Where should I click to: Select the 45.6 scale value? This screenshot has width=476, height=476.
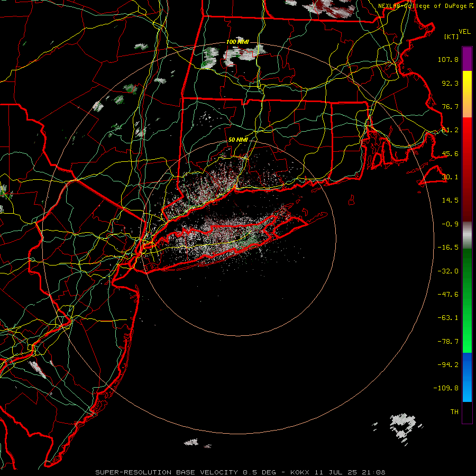point(450,153)
